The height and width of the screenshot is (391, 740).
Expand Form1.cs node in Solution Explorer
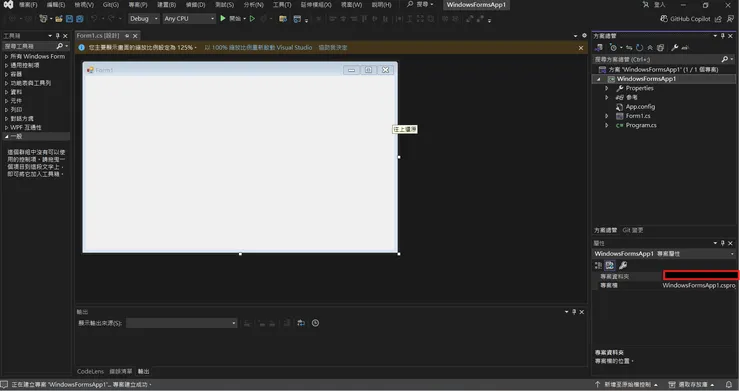(607, 116)
